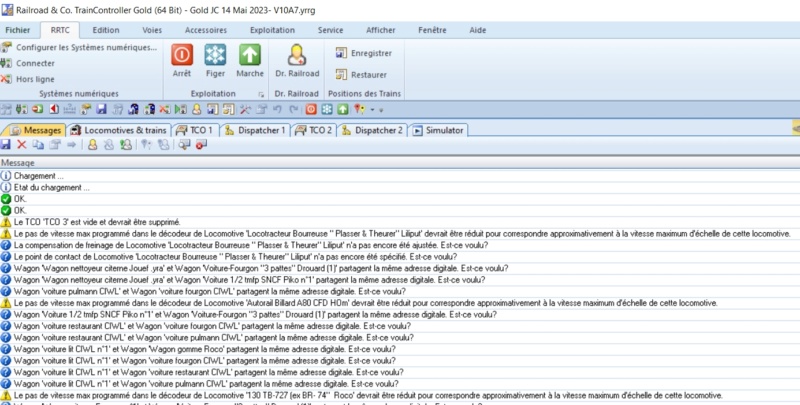
Task: Switch to the TCO 2 tab
Action: pos(315,131)
